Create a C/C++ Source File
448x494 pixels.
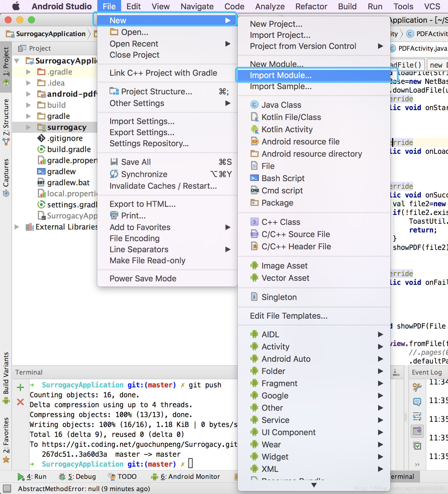point(314,234)
